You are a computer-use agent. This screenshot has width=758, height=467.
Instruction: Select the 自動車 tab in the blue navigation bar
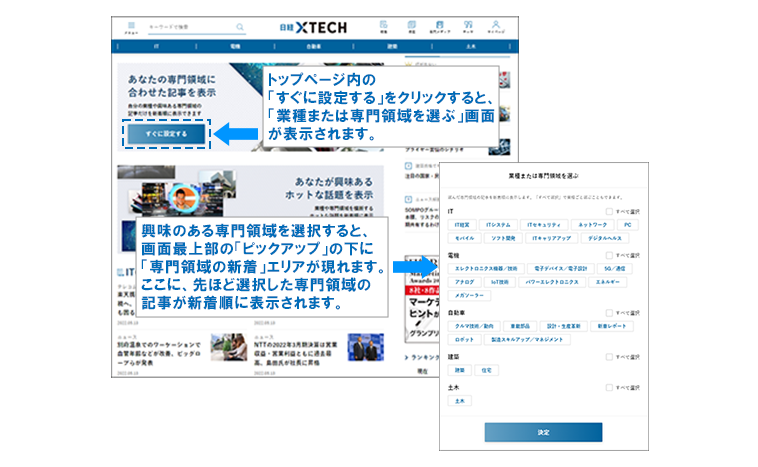(x=314, y=46)
